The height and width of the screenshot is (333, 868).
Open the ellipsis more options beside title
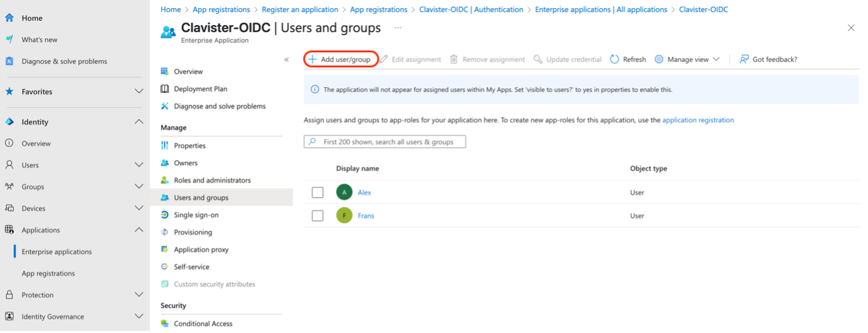398,28
